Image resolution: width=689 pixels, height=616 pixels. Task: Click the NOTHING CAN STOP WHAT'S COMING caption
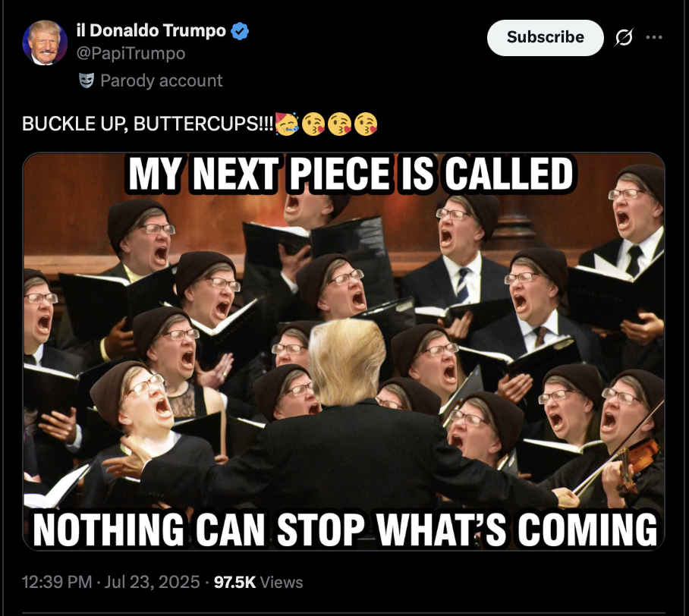pos(345,530)
